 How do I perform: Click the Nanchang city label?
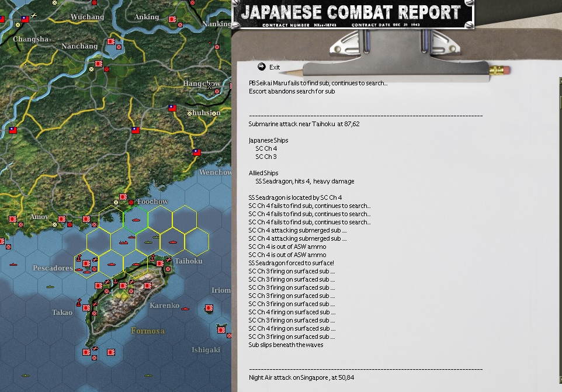tap(79, 46)
